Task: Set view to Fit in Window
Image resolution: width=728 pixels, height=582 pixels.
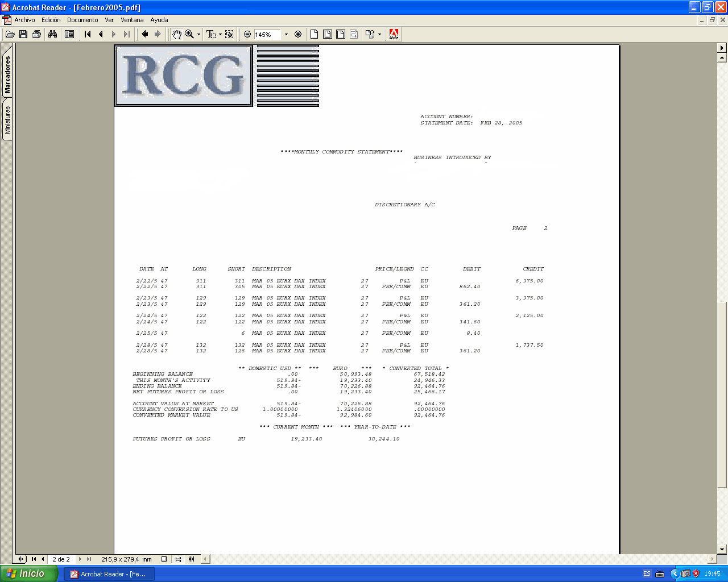Action: [328, 34]
